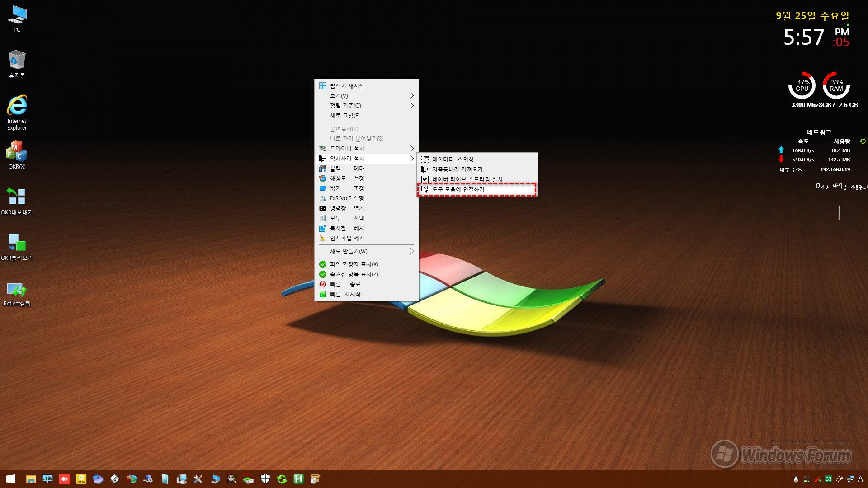The height and width of the screenshot is (488, 868).
Task: Choose 임시파일 제거 menu entry
Action: [x=367, y=238]
